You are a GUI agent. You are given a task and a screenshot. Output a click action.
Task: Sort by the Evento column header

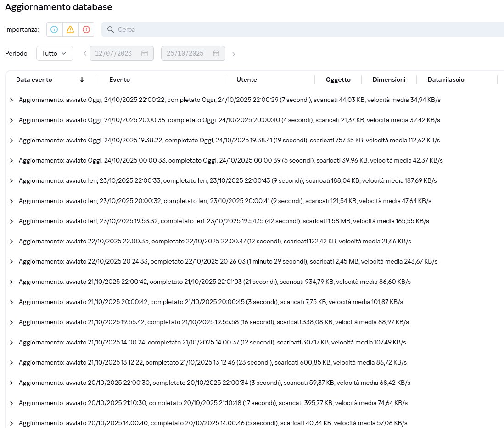pos(119,79)
